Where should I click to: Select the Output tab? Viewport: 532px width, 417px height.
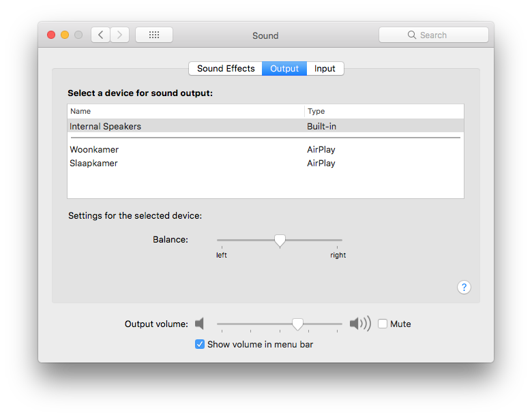[x=284, y=69]
